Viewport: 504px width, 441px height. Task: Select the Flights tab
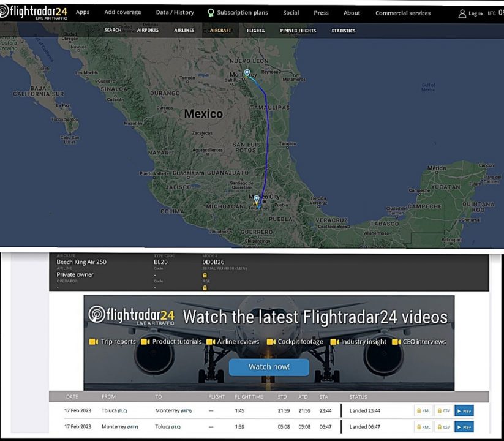[x=255, y=31]
